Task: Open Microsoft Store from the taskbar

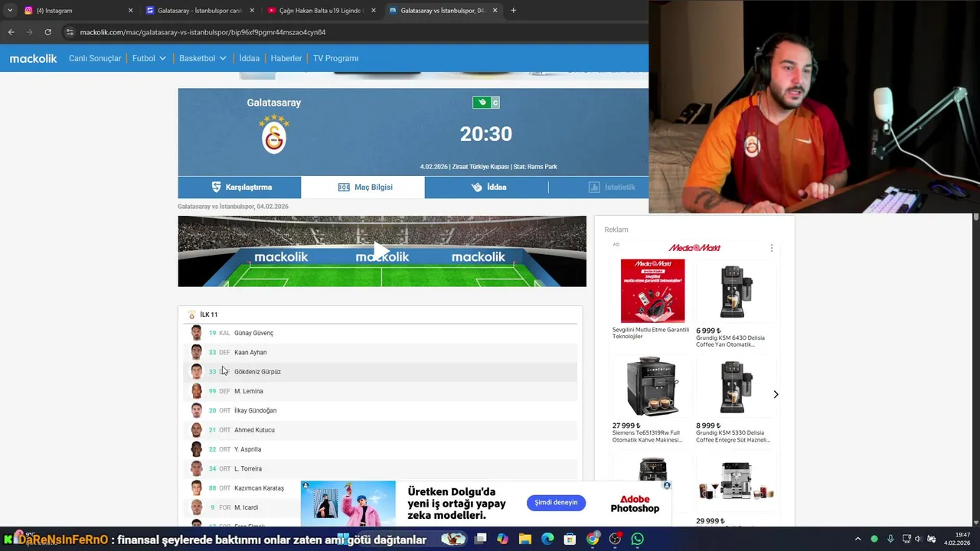Action: point(570,540)
